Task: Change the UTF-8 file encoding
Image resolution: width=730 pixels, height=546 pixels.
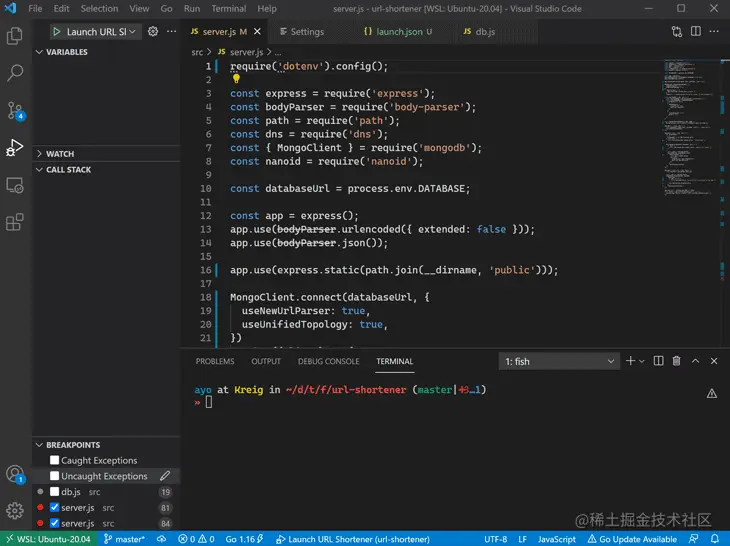Action: coord(495,539)
